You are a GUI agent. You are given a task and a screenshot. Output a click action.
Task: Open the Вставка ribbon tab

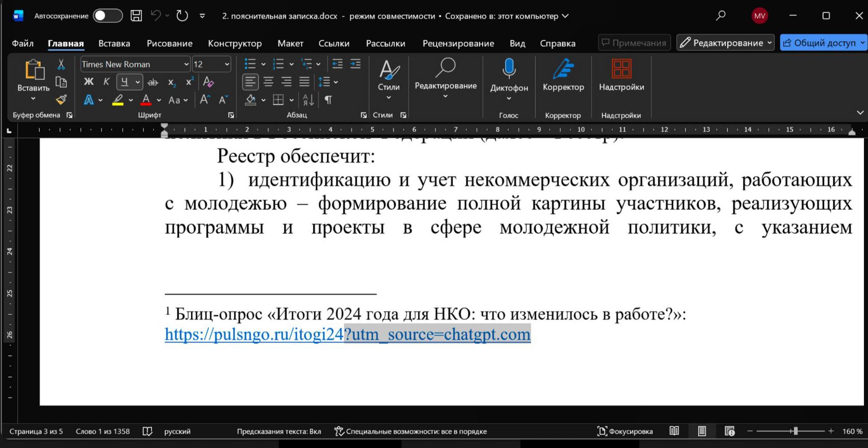tap(114, 43)
